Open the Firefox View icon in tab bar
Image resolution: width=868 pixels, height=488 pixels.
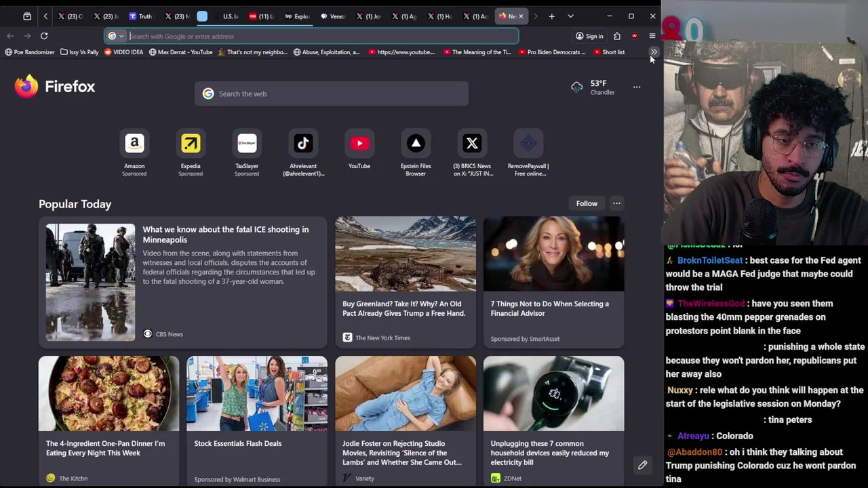click(27, 16)
